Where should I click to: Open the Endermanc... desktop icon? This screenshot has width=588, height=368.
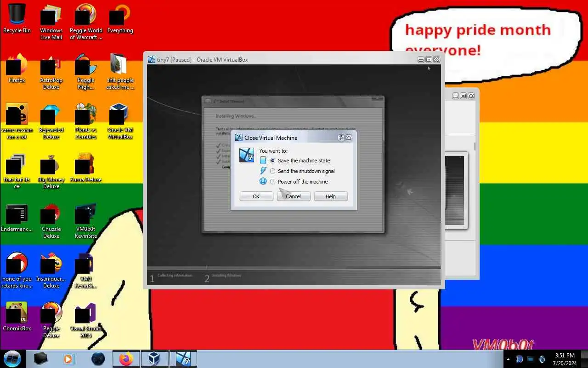[x=17, y=217]
